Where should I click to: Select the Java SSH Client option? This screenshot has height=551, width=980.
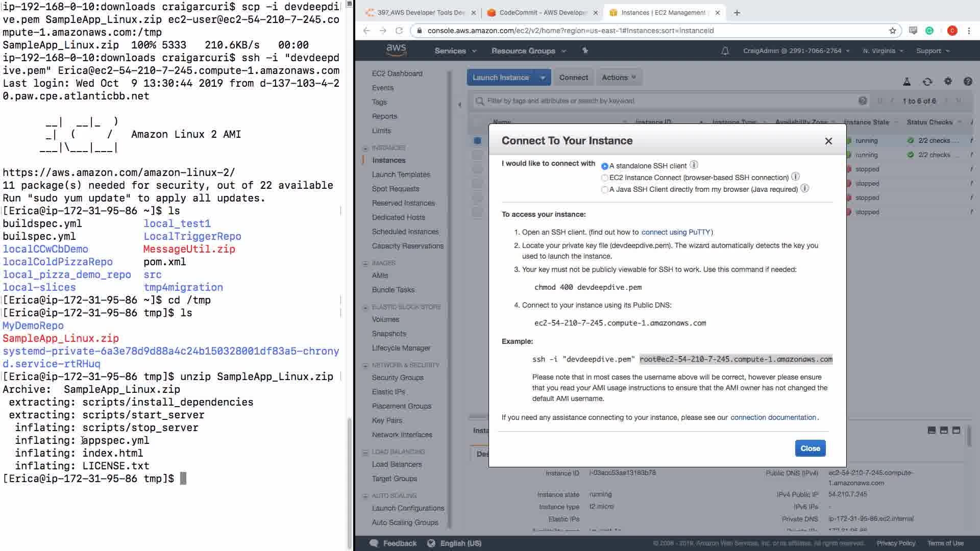point(605,190)
